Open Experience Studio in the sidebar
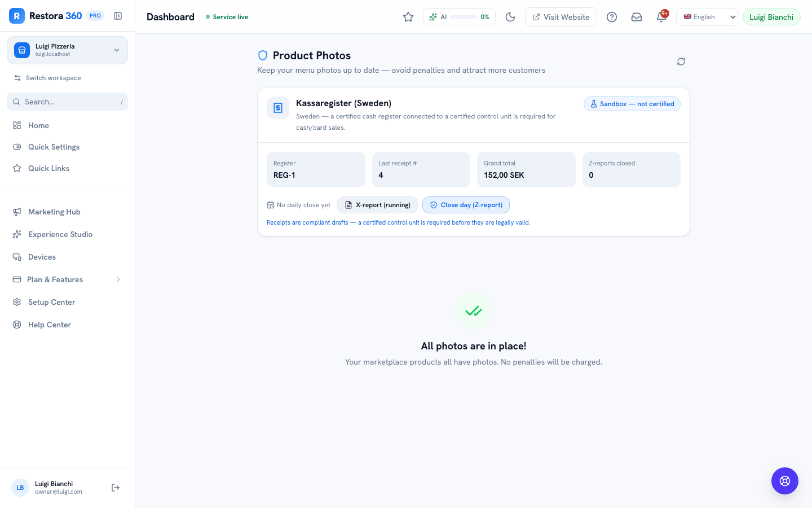 [x=67, y=234]
